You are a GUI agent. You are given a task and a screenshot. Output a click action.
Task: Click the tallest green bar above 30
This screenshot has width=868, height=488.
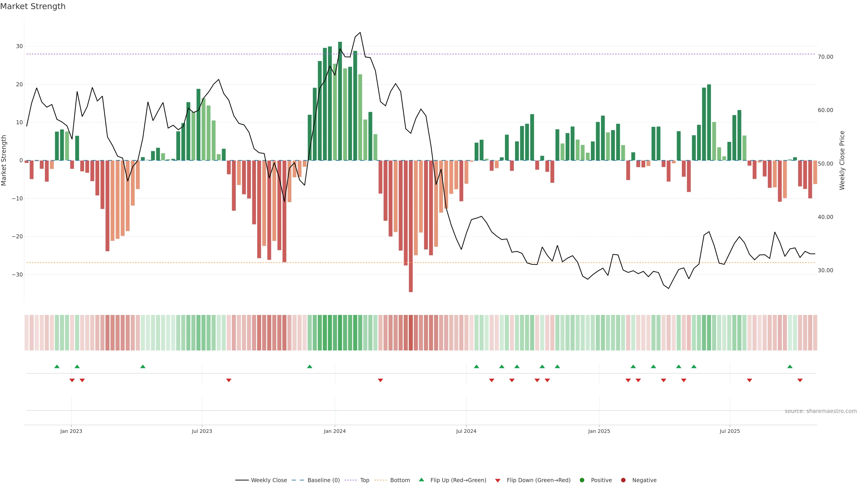pos(340,101)
